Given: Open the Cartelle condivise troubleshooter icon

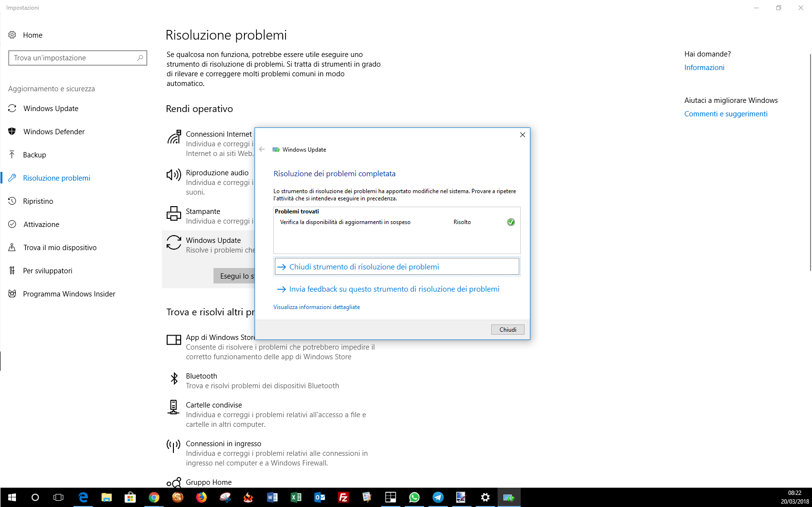Looking at the screenshot, I should [173, 407].
